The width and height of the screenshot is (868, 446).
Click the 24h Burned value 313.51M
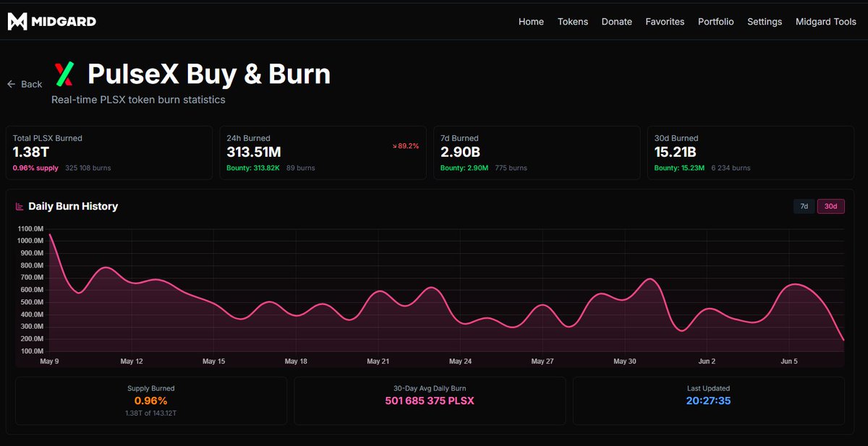[x=253, y=153]
